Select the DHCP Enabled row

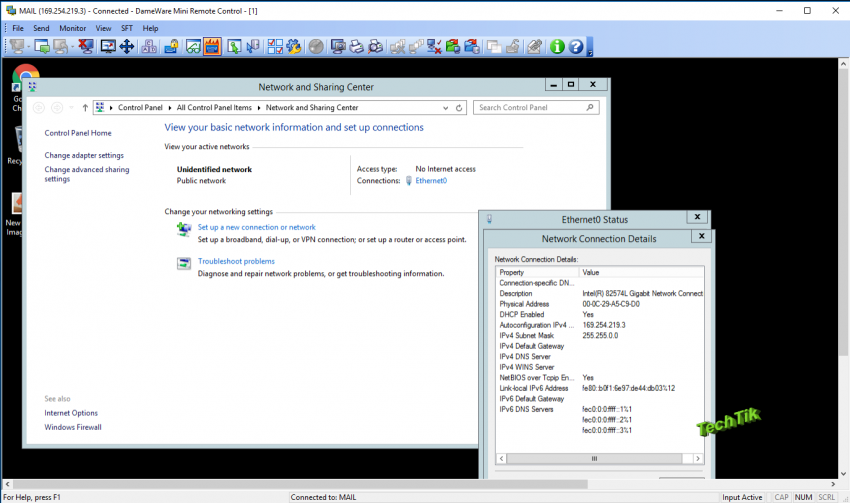pos(600,314)
